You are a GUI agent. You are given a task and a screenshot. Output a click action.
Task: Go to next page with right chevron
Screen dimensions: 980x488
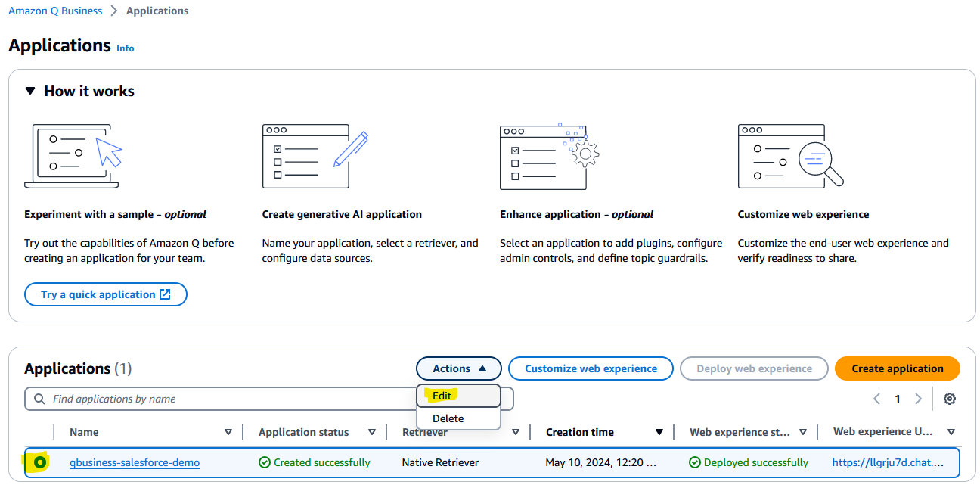tap(918, 399)
